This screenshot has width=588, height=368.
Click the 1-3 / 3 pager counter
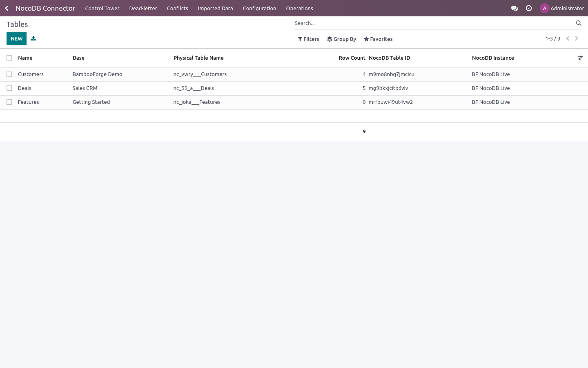553,39
